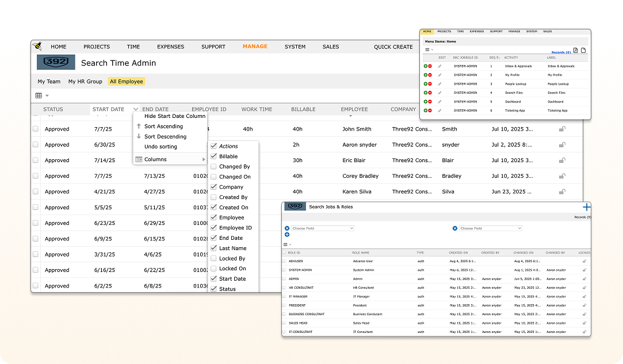
Task: Click the Columns table icon in context menu
Action: coord(139,159)
